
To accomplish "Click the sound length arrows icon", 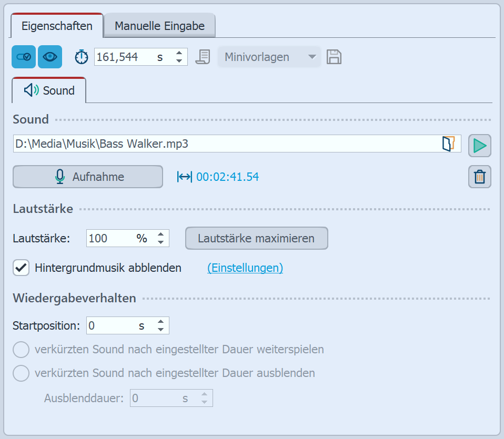I will click(x=185, y=177).
